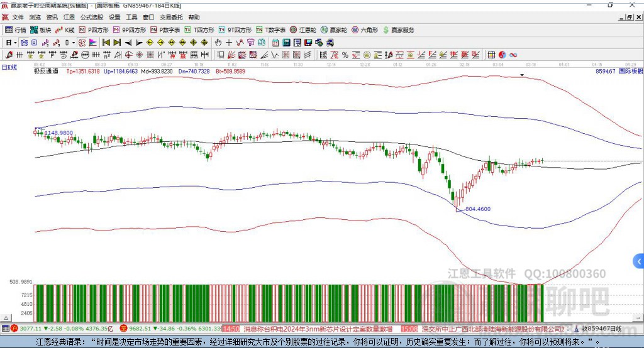Click the Tp=1351.6318 indicator value
This screenshot has width=644, height=348.
[83, 71]
